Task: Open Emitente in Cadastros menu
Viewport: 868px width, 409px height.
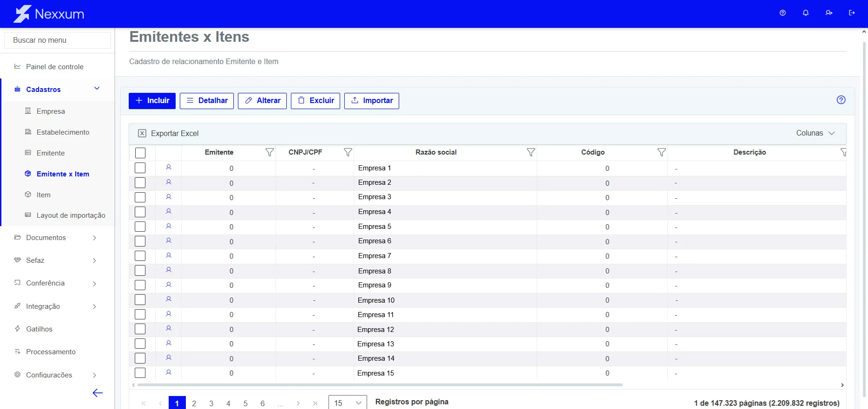Action: 51,153
